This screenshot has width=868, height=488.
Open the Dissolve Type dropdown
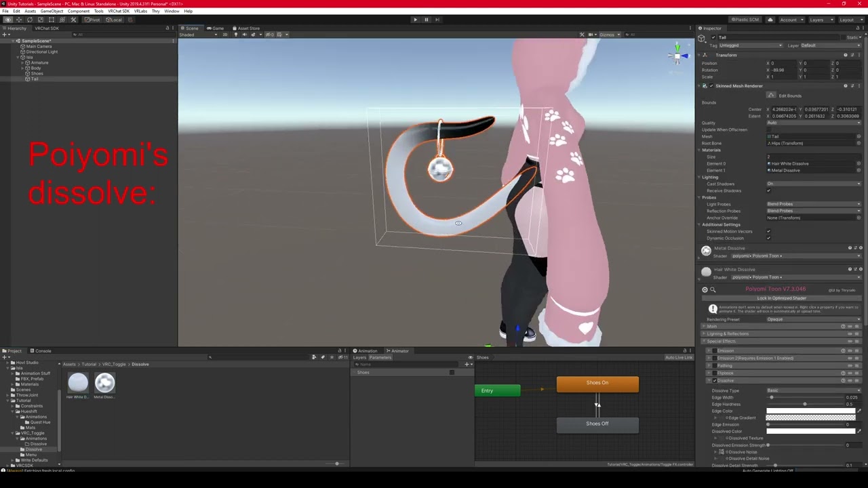point(814,390)
